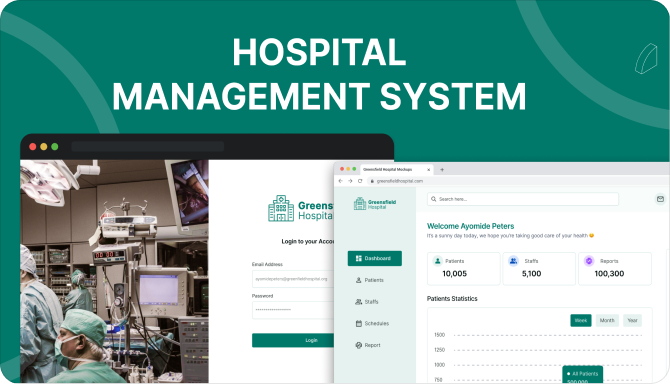Click the 1500 axis label on chart

click(440, 335)
